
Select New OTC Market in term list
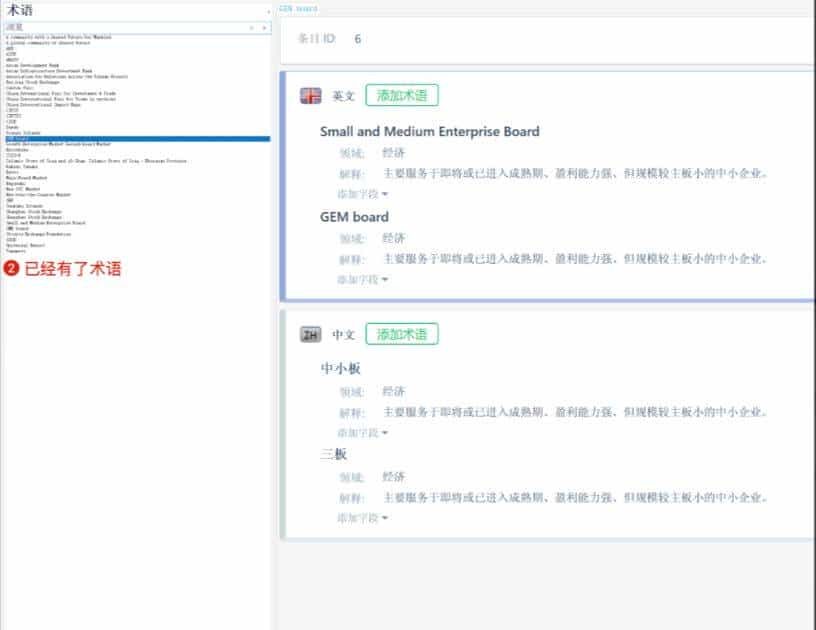point(23,189)
